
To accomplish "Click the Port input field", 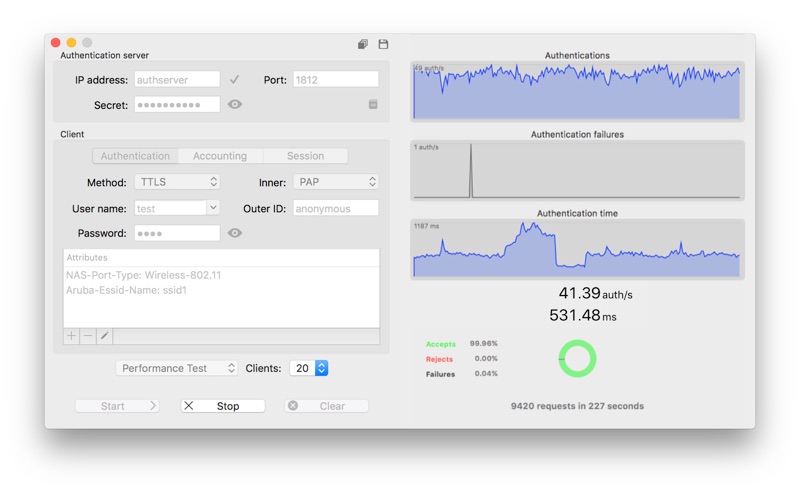I will click(x=335, y=80).
